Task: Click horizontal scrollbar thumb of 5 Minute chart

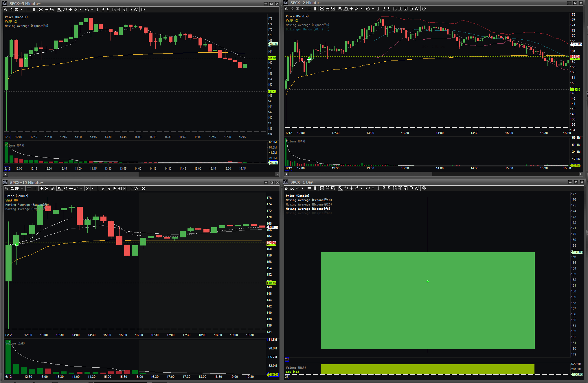Action: tap(73, 174)
